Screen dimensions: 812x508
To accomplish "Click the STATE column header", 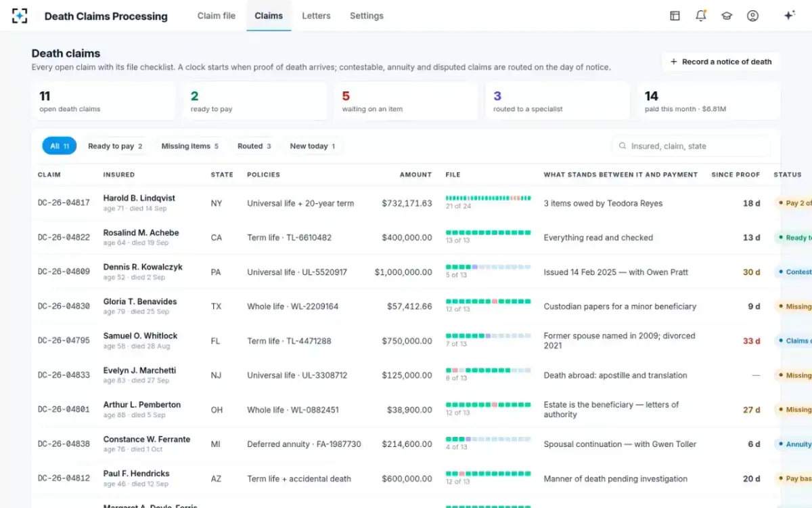I will pos(222,175).
